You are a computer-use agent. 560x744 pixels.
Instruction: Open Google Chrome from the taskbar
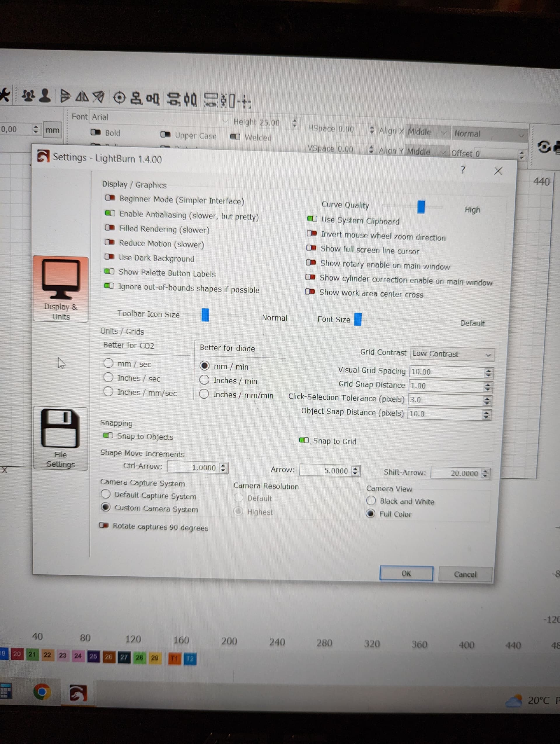pos(42,692)
